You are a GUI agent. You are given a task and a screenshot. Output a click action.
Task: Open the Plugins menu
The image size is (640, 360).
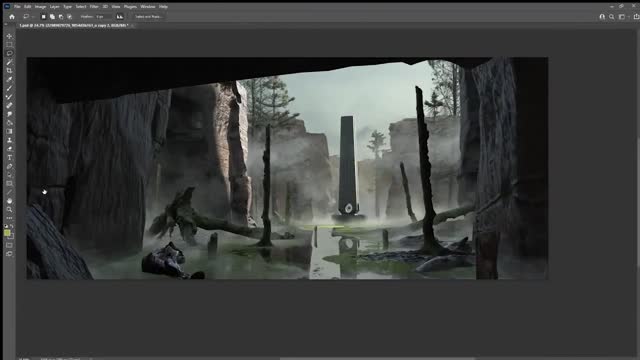(x=130, y=7)
